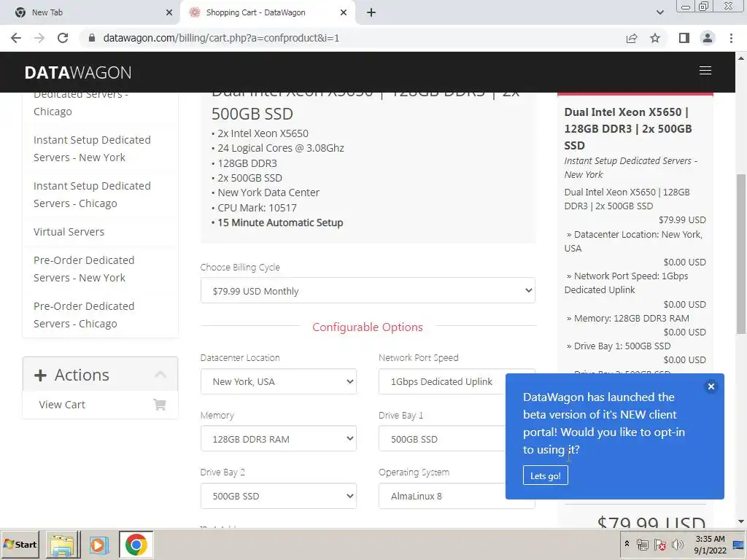Click the network tray icon

(x=643, y=545)
